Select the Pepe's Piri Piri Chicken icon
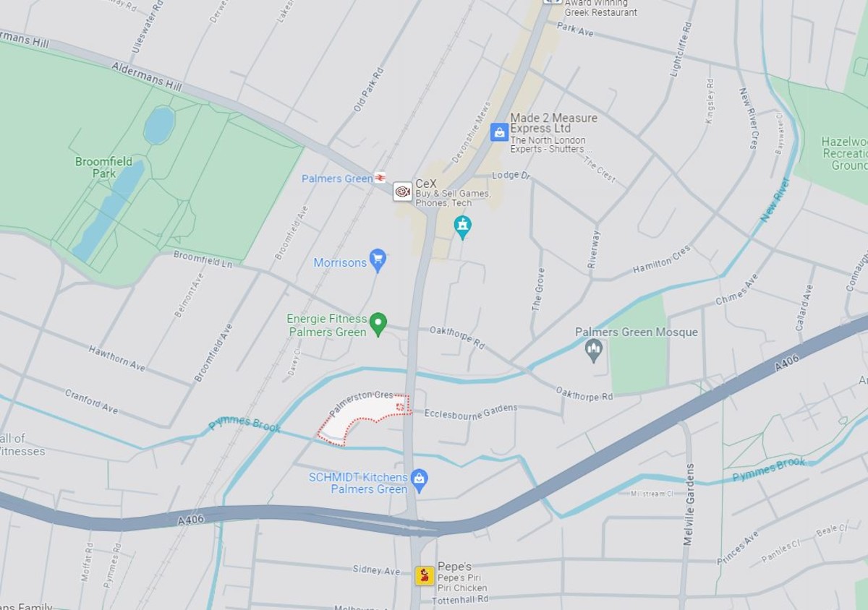 425,575
